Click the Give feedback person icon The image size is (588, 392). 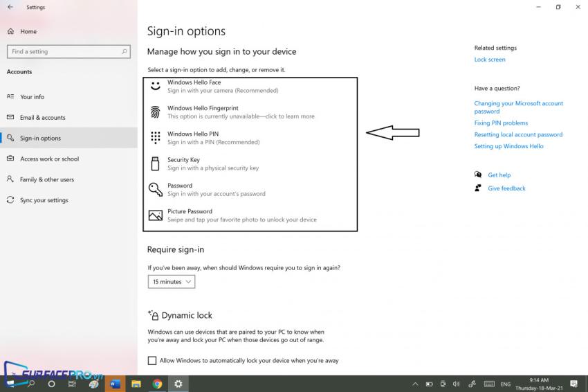tap(478, 188)
